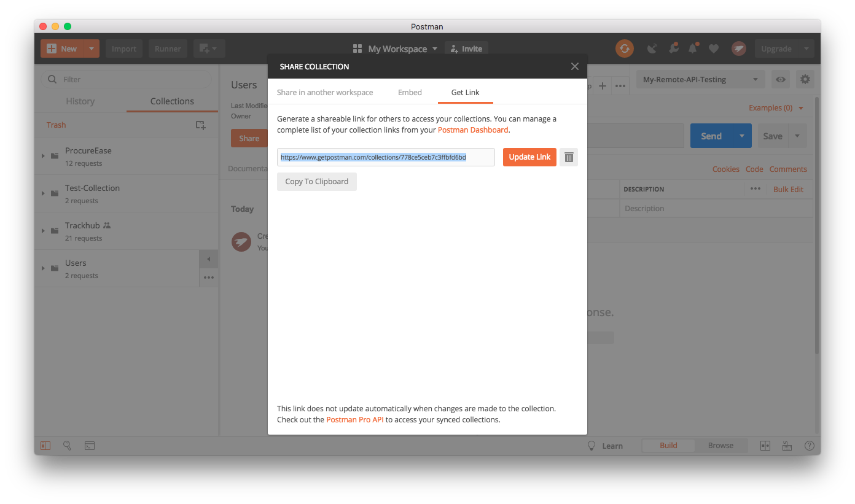
Task: Open the History tab in the sidebar
Action: (x=80, y=101)
